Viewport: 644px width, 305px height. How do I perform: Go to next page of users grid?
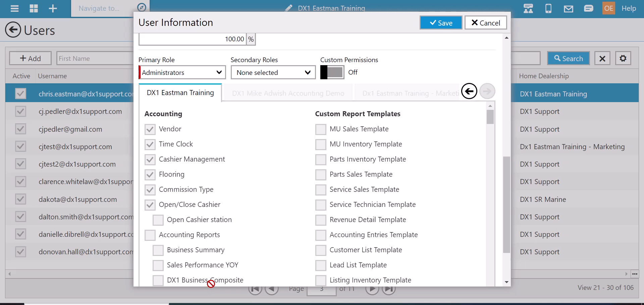pos(372,289)
